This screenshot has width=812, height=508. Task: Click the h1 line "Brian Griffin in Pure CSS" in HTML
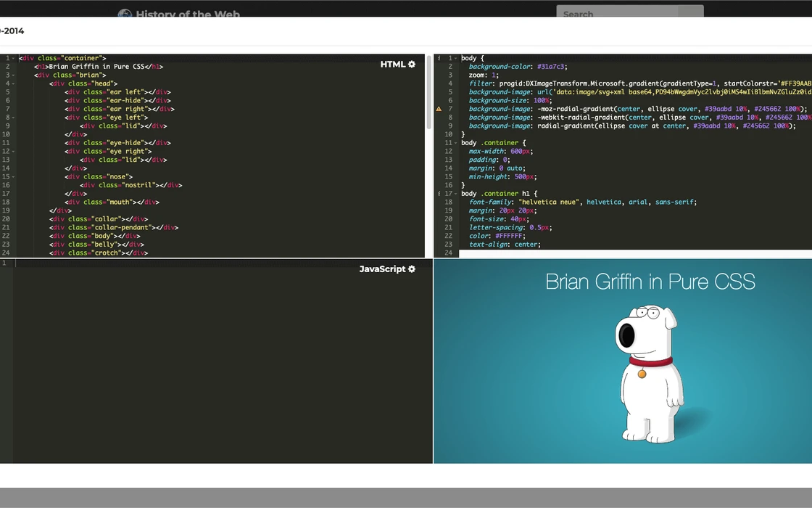[x=99, y=66]
